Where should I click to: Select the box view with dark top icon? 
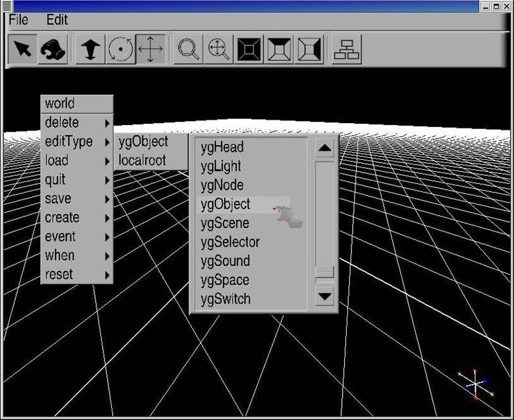279,49
